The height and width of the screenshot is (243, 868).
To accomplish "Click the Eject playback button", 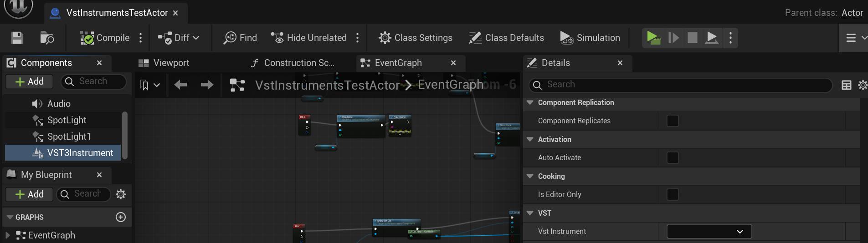I will click(x=712, y=38).
